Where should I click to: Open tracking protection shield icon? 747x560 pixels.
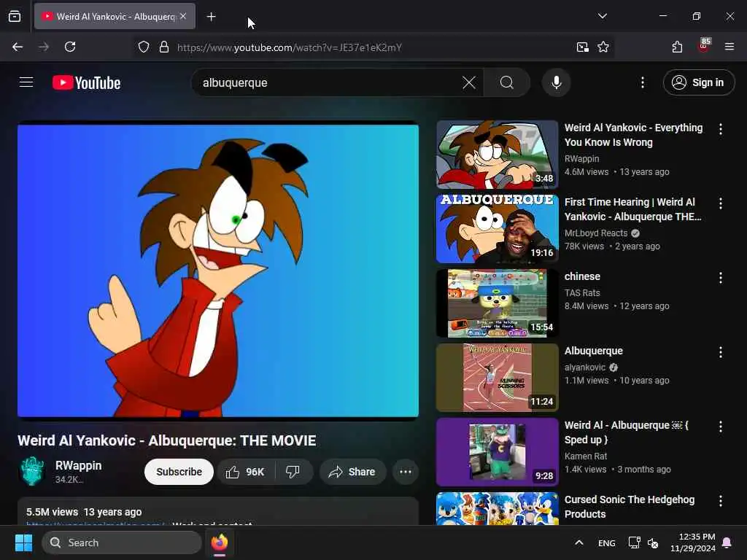click(144, 47)
